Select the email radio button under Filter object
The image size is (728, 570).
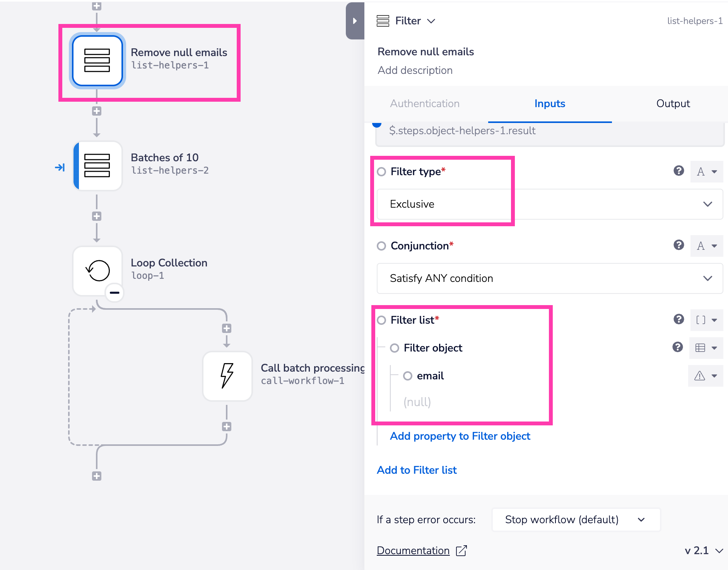pos(408,375)
